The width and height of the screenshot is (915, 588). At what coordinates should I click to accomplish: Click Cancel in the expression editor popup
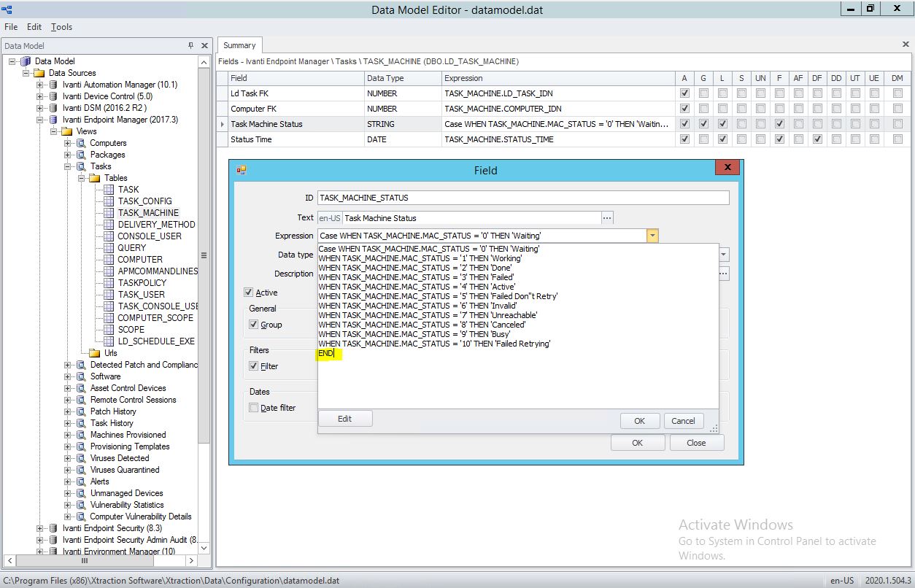pyautogui.click(x=683, y=421)
